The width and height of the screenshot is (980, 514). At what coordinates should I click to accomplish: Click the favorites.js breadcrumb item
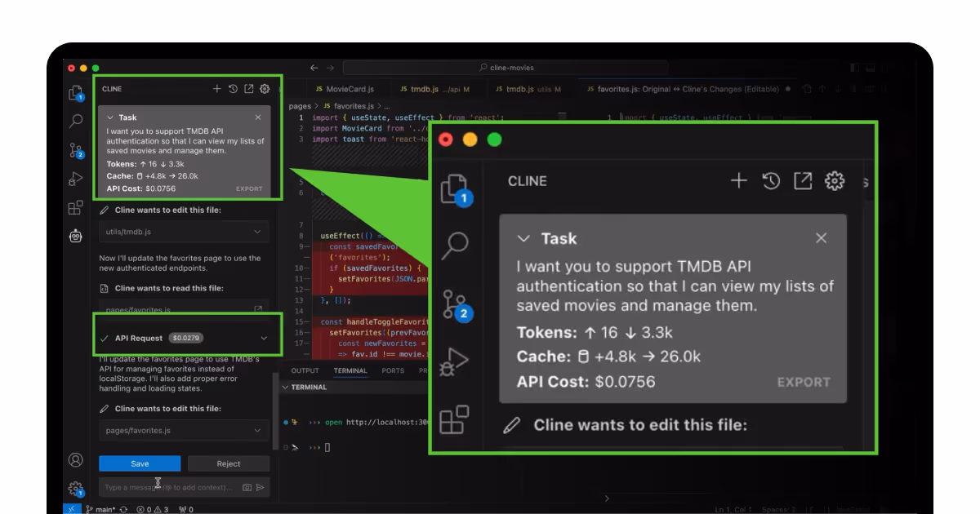(x=348, y=106)
